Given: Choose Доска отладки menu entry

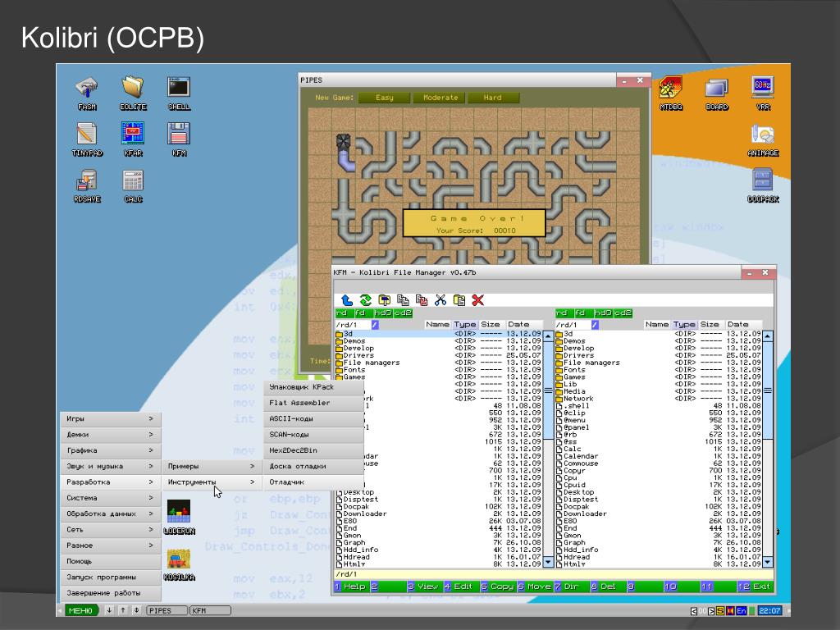Looking at the screenshot, I should (313, 466).
